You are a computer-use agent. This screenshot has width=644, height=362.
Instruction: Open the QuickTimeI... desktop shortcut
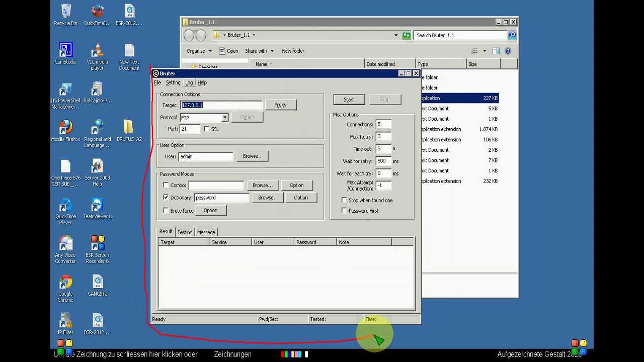tap(97, 15)
